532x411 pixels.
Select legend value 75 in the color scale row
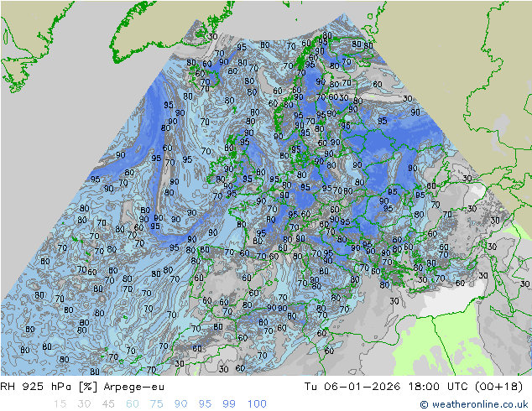tap(156, 404)
